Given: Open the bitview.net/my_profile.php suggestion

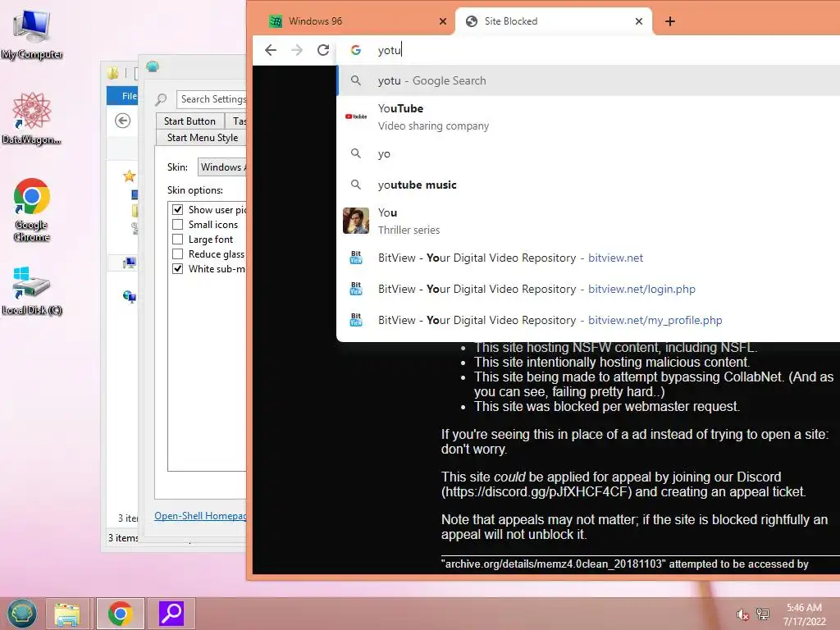Looking at the screenshot, I should coord(588,320).
